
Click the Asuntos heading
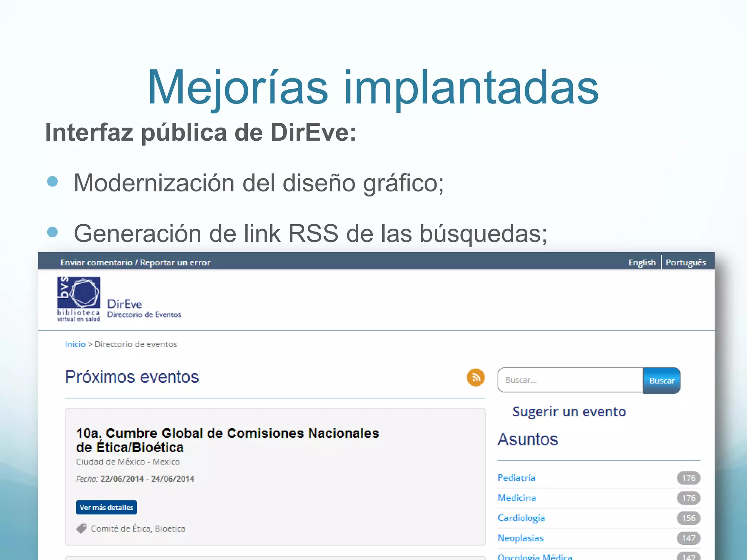tap(528, 439)
